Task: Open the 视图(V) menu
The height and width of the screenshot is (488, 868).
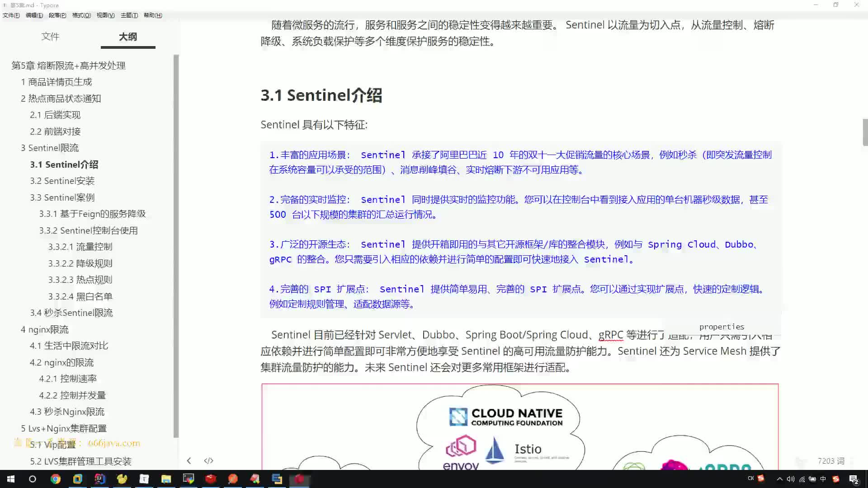Action: (x=105, y=15)
